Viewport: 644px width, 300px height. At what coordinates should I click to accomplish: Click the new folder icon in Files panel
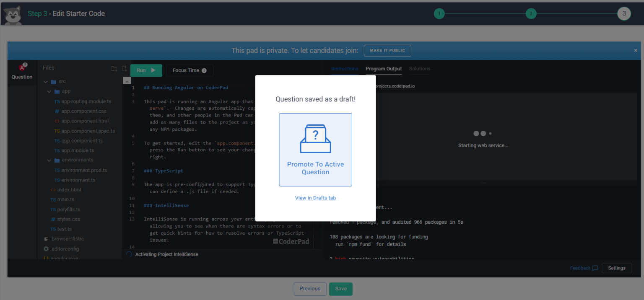(x=114, y=68)
